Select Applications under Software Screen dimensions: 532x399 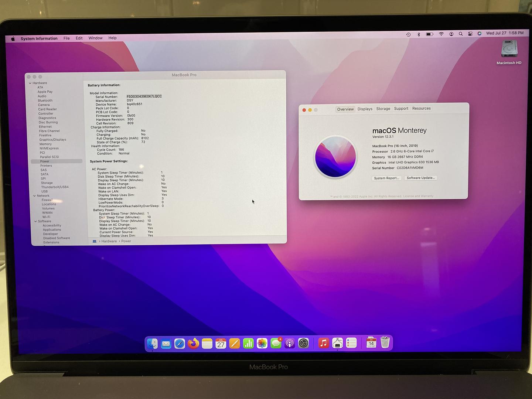click(52, 230)
